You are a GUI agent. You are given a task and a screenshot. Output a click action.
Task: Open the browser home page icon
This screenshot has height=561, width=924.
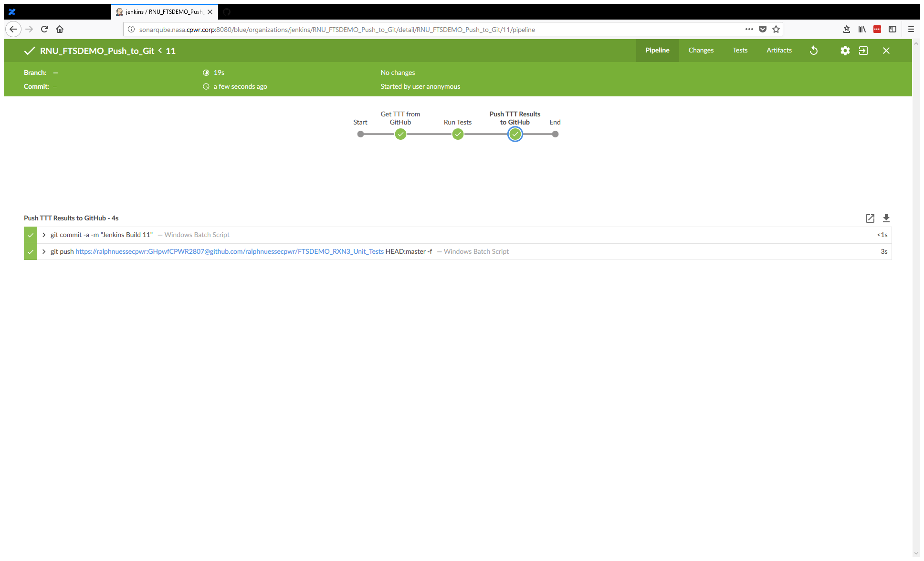tap(60, 29)
